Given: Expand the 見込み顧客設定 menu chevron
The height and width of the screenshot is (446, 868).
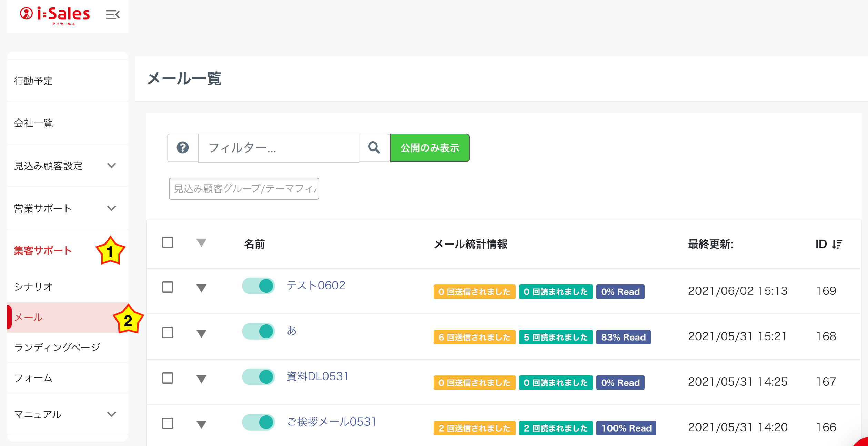Looking at the screenshot, I should point(111,166).
